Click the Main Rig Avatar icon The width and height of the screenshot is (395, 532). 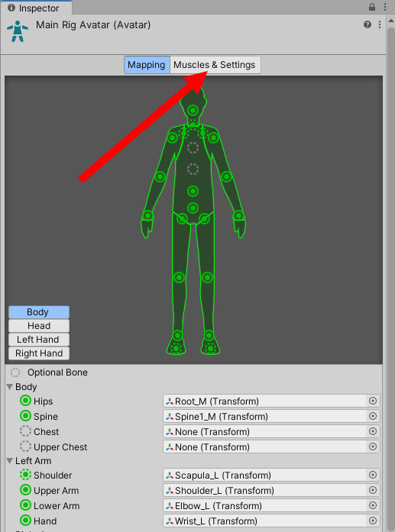pyautogui.click(x=18, y=31)
